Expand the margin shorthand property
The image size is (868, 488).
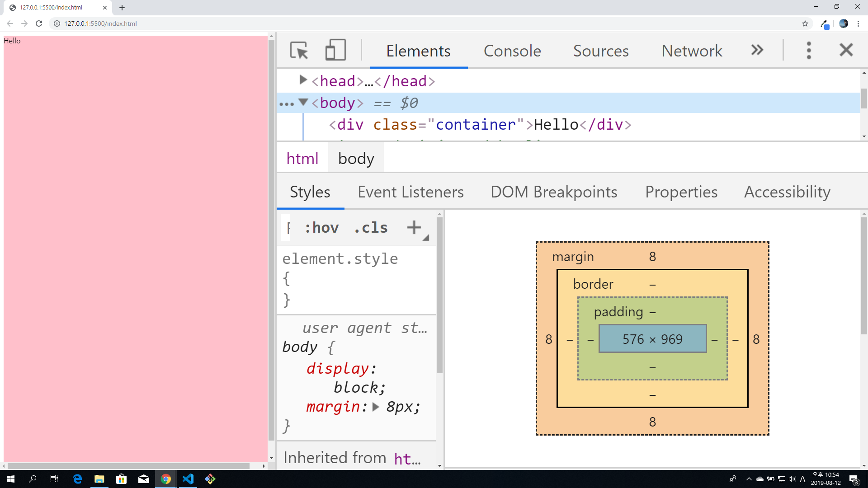[375, 407]
